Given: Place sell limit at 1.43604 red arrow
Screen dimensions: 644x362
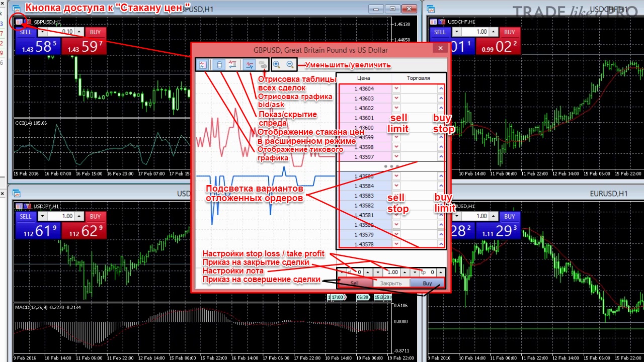Looking at the screenshot, I should pyautogui.click(x=396, y=88).
